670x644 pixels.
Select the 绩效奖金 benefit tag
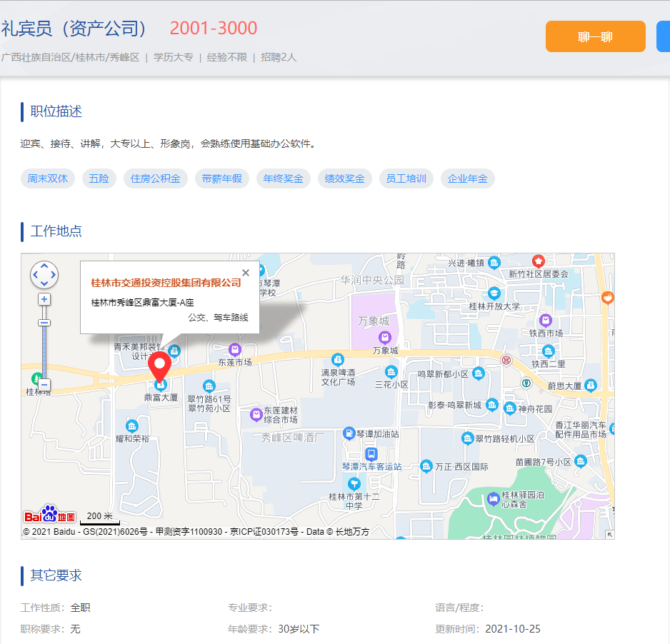tap(345, 178)
